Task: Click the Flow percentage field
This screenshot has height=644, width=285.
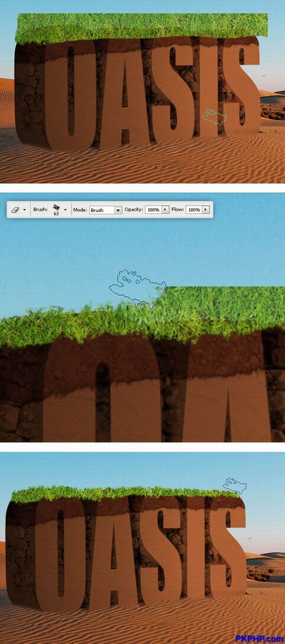Action: click(194, 210)
